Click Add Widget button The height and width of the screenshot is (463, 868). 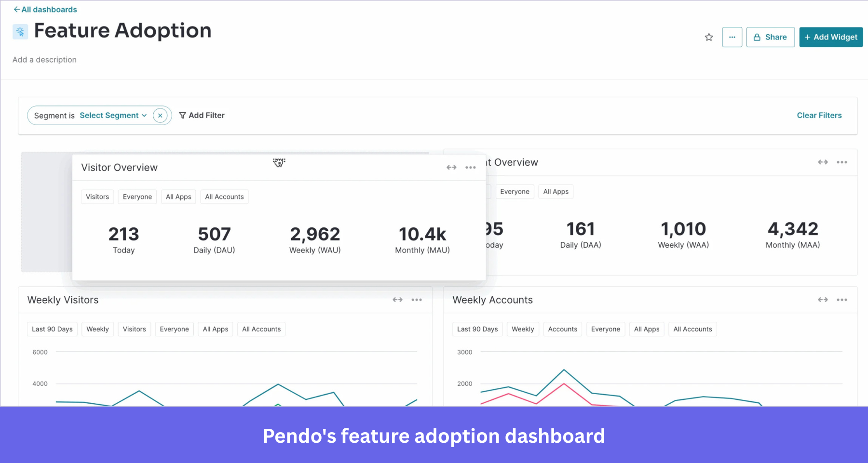(830, 37)
